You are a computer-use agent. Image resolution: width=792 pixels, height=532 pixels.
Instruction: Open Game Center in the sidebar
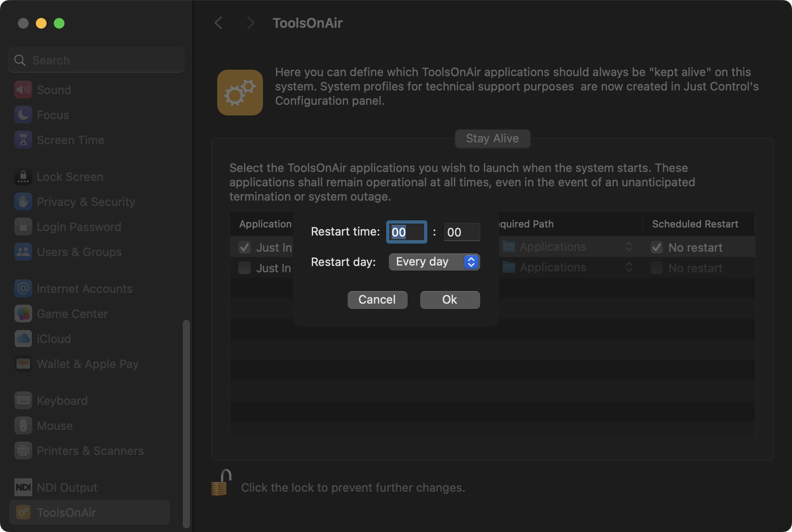pos(90,313)
